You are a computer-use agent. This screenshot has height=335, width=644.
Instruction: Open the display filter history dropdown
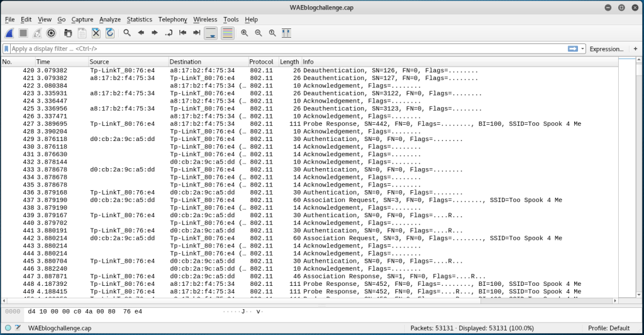pos(583,48)
